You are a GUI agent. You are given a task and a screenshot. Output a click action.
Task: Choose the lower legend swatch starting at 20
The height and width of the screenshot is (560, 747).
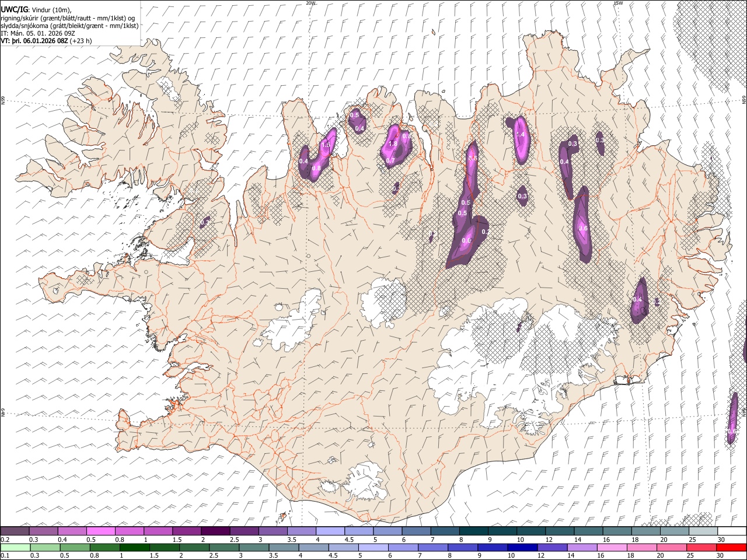pyautogui.click(x=672, y=547)
